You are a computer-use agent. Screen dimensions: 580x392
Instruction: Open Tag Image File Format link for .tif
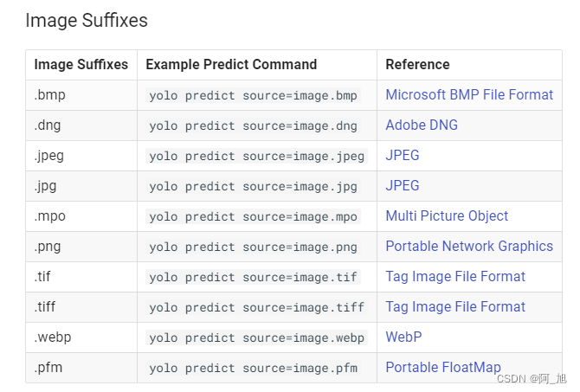click(455, 277)
